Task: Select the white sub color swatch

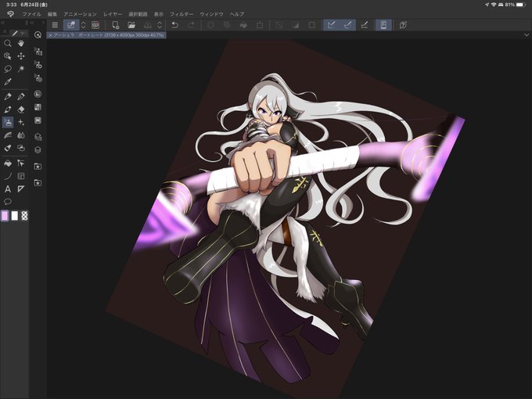Action: (x=15, y=216)
